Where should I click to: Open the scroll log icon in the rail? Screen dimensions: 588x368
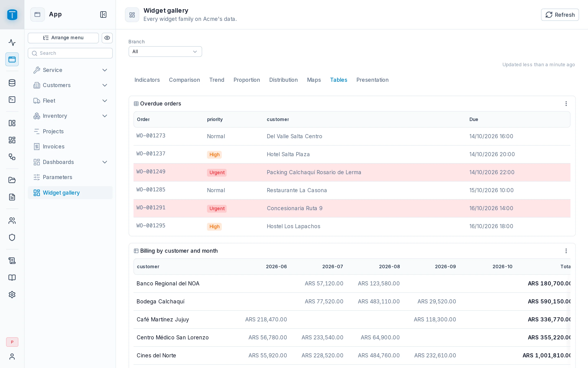tap(12, 261)
